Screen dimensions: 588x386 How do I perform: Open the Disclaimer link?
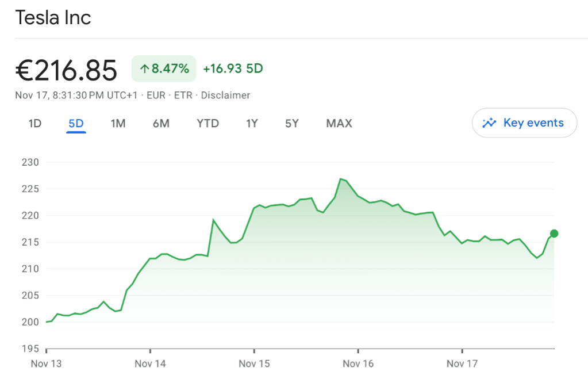(225, 95)
